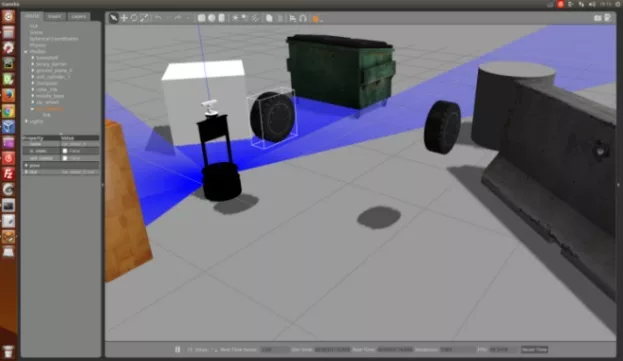
Task: Switch to the Insert tab
Action: (x=55, y=17)
